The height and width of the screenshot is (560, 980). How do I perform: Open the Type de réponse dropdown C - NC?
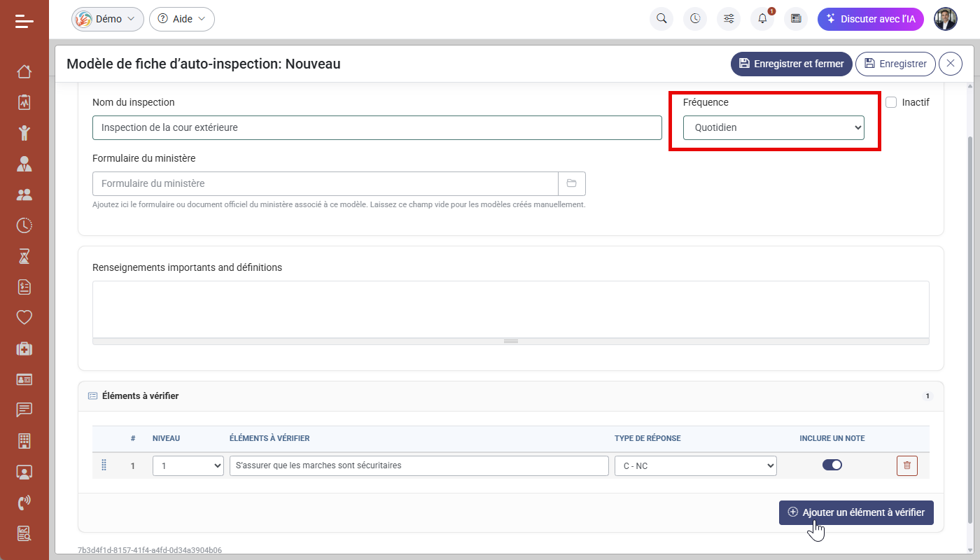coord(696,465)
